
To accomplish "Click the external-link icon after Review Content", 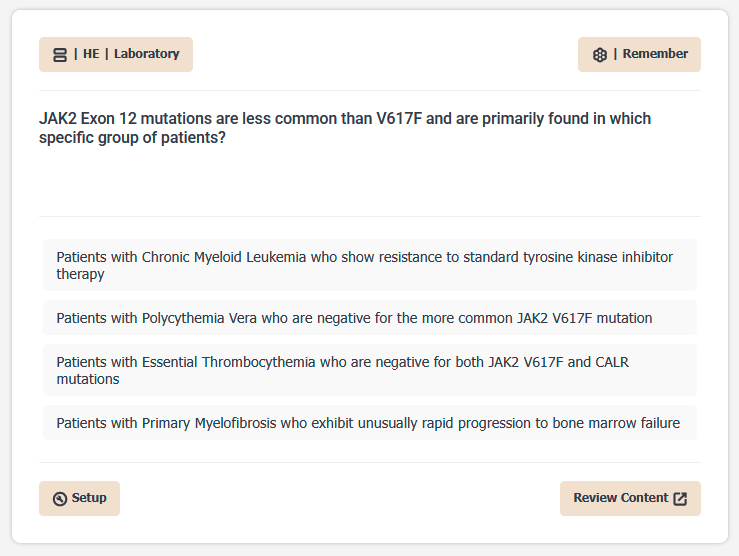I will 680,498.
